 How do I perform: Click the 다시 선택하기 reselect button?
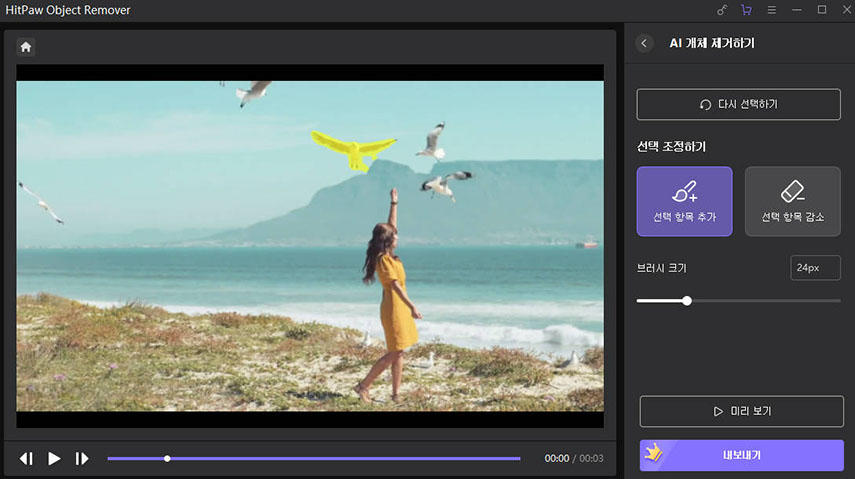click(x=738, y=104)
